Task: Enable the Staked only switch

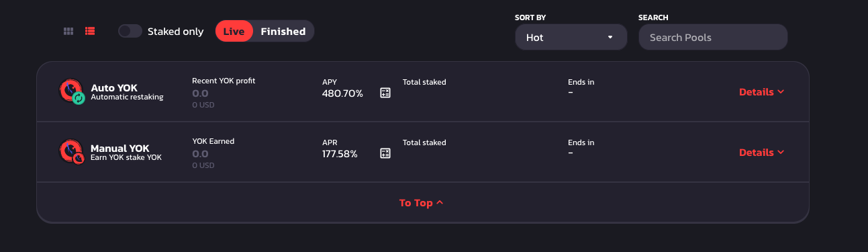Action: click(130, 32)
